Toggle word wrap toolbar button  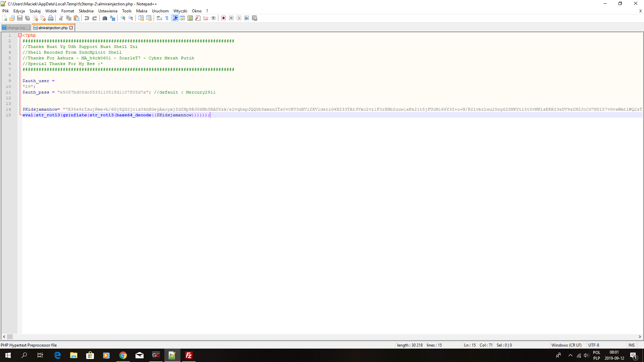click(159, 18)
